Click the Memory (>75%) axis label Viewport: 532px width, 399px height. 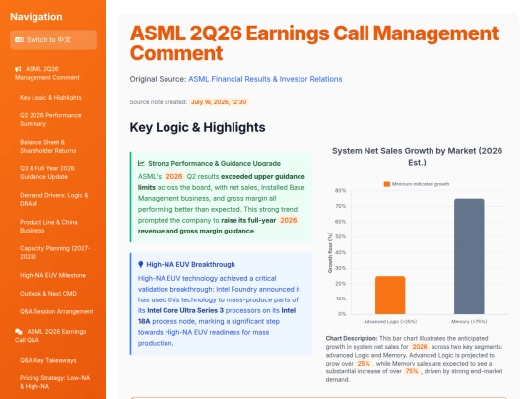pos(469,321)
